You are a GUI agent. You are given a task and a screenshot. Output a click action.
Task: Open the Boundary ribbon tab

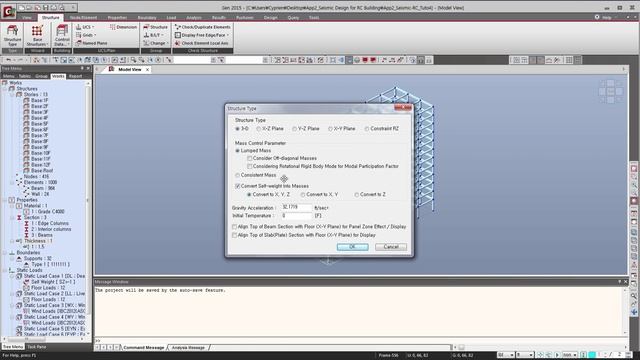147,18
